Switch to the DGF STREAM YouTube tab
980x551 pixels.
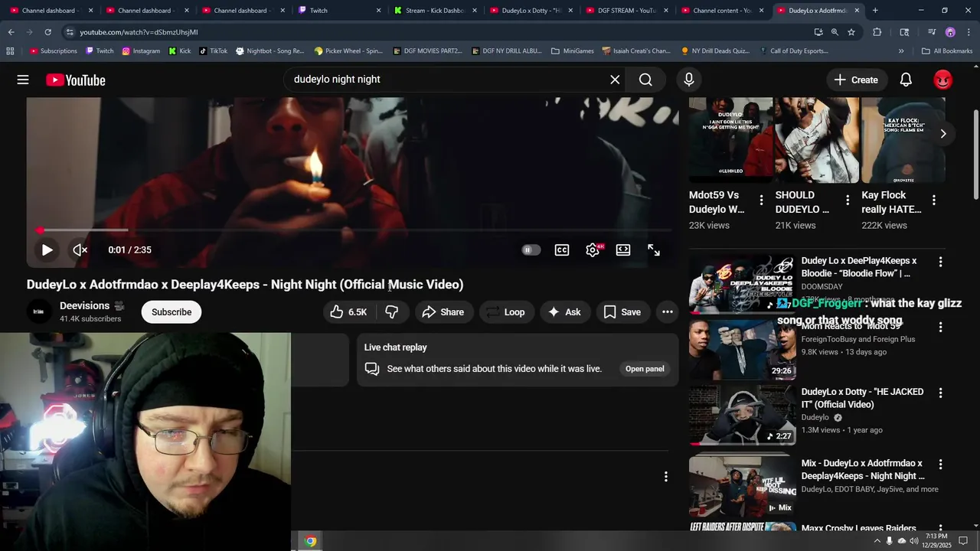(626, 11)
